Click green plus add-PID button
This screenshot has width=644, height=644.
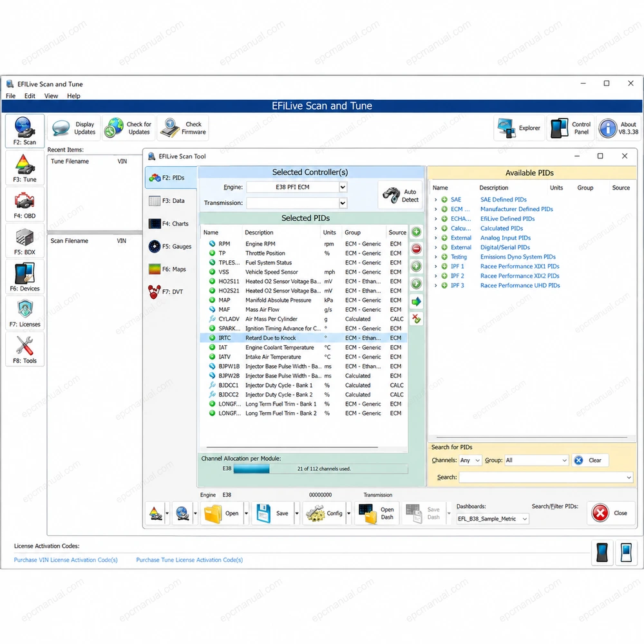coord(417,232)
